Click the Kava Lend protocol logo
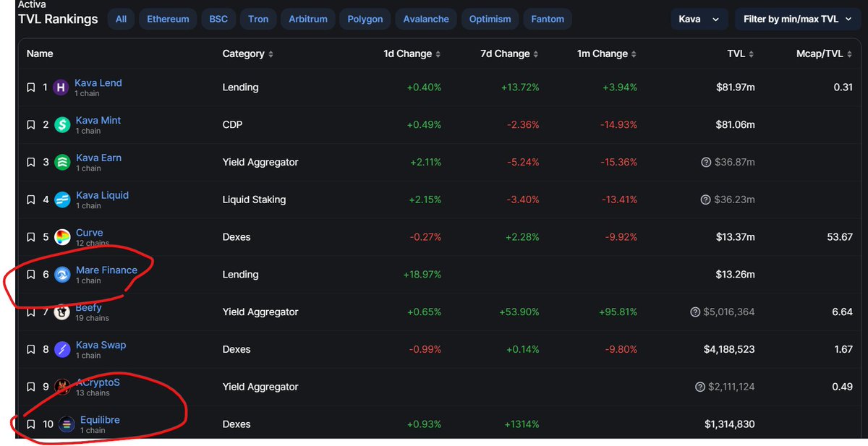Screen dimensions: 868x446 pos(61,87)
